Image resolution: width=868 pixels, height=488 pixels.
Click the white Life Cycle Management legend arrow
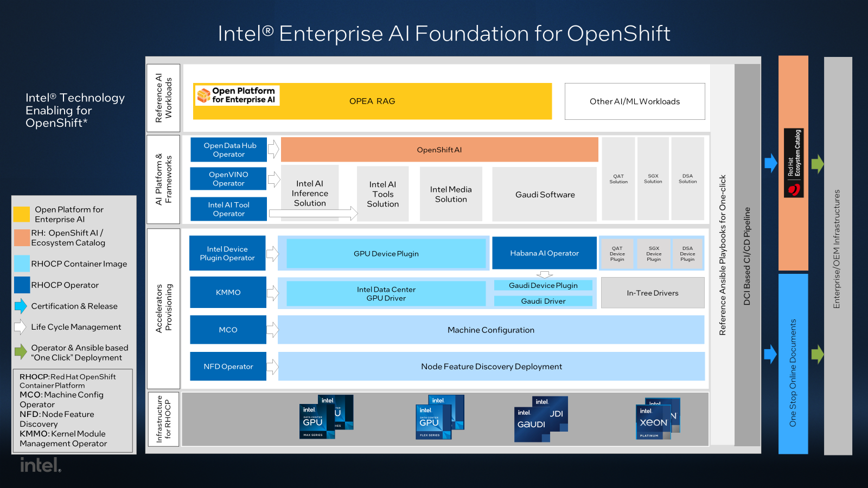pos(20,327)
